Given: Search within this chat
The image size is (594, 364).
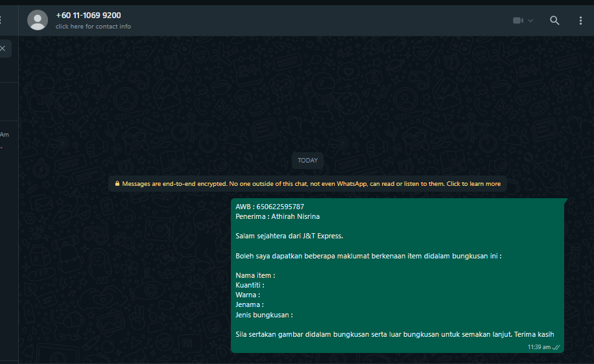Looking at the screenshot, I should pyautogui.click(x=554, y=21).
